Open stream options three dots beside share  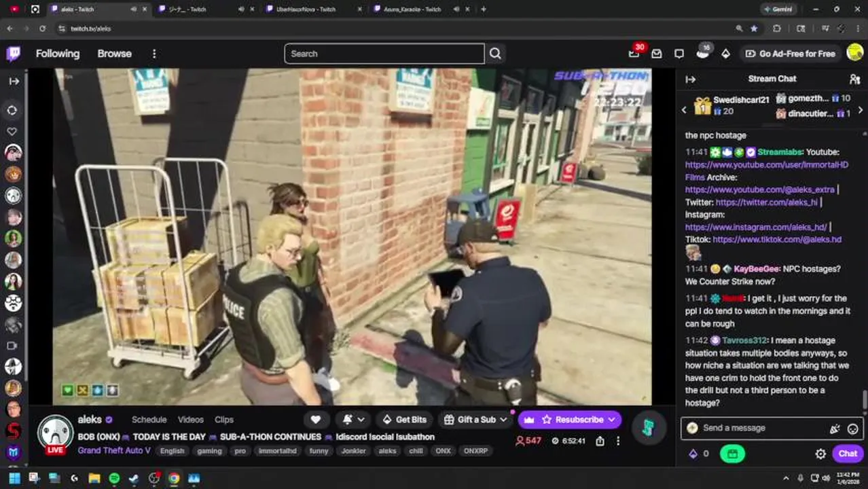point(618,441)
